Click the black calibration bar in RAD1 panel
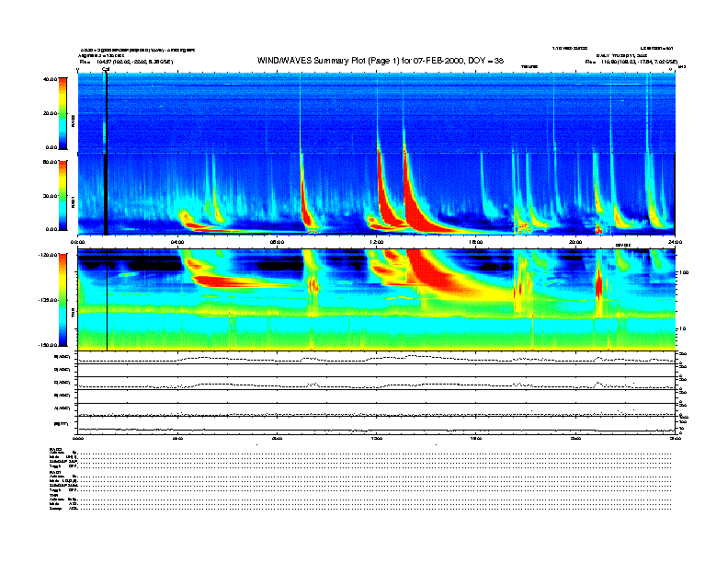The width and height of the screenshot is (728, 563). [x=106, y=194]
